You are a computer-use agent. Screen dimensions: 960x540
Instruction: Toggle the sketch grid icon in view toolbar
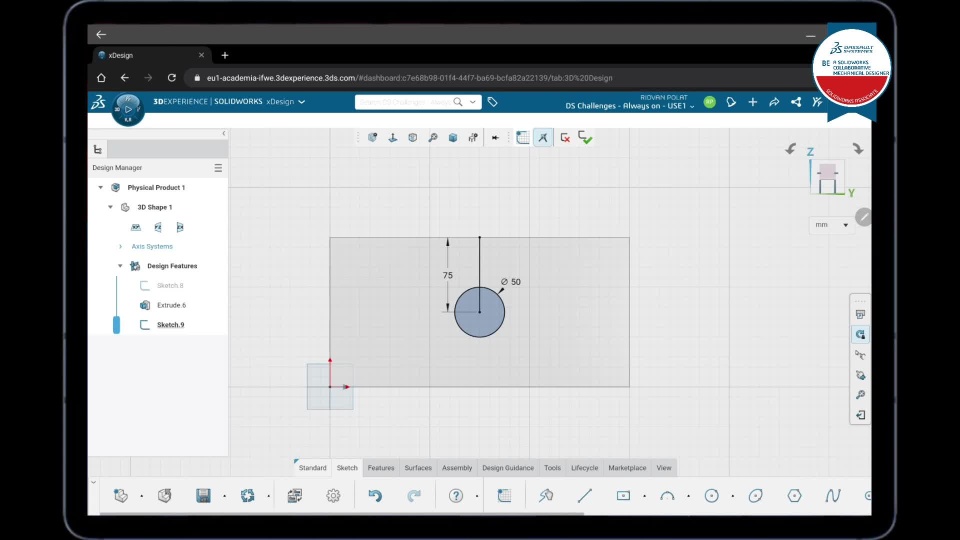(522, 138)
